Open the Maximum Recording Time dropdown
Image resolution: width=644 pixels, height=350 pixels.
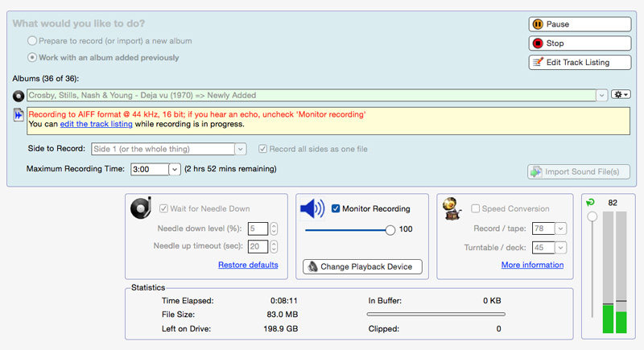(175, 169)
